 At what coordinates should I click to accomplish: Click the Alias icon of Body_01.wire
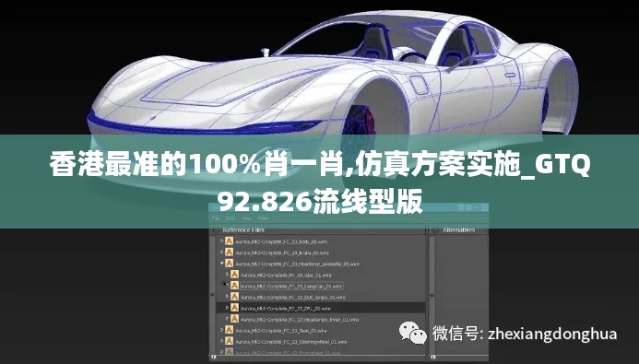tap(229, 241)
